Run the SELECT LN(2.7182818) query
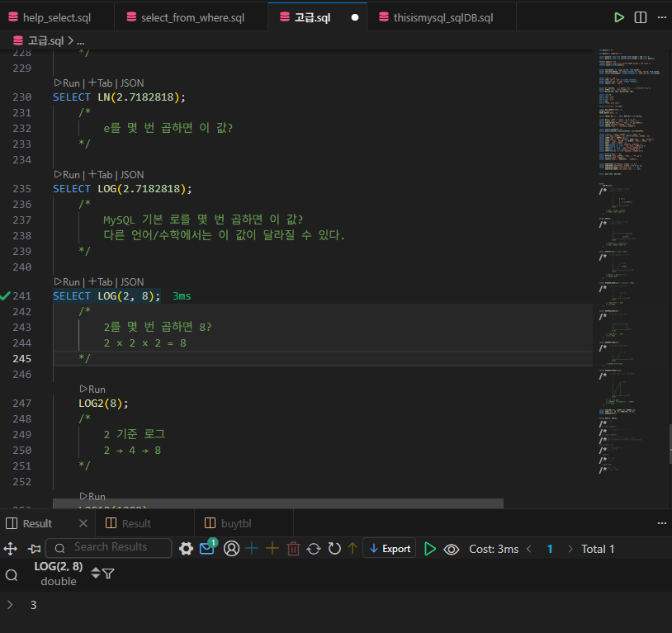 click(x=68, y=83)
